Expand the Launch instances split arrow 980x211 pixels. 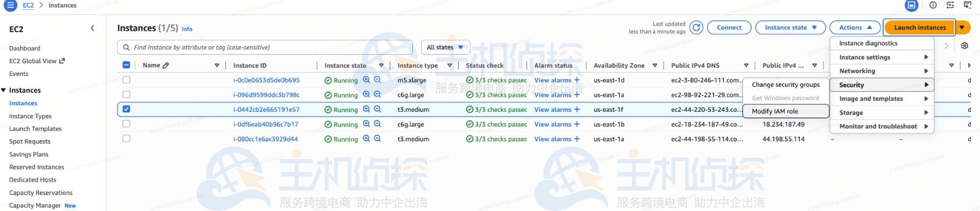[x=962, y=28]
